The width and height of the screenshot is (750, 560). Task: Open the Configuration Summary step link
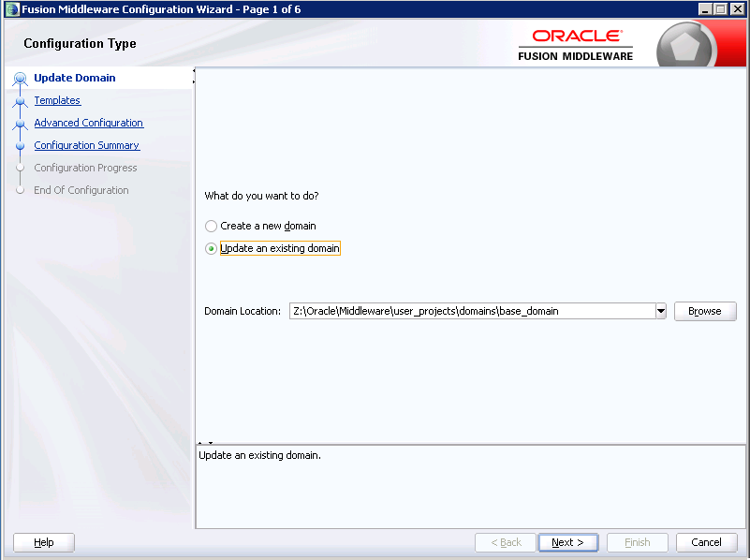pyautogui.click(x=86, y=145)
